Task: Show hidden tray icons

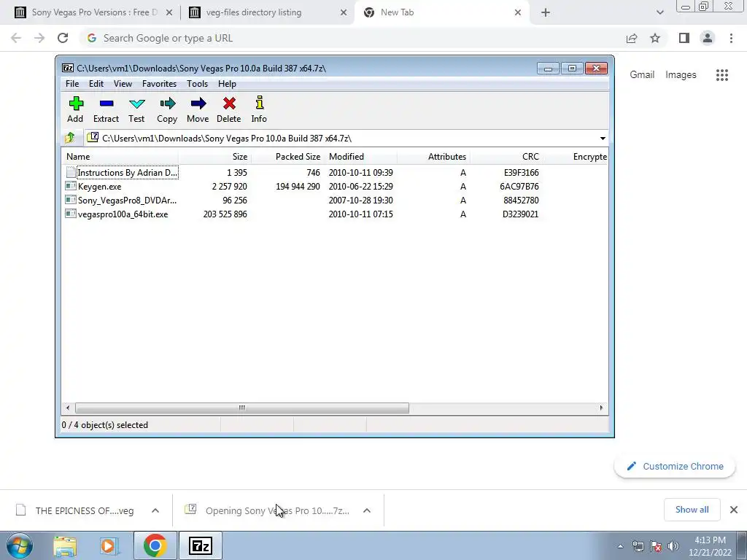Action: click(620, 546)
